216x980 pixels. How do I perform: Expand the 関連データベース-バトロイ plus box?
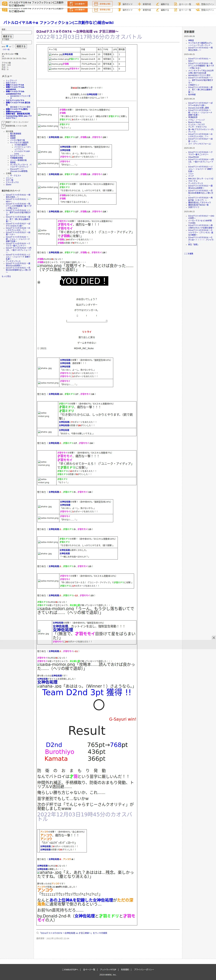point(3,123)
